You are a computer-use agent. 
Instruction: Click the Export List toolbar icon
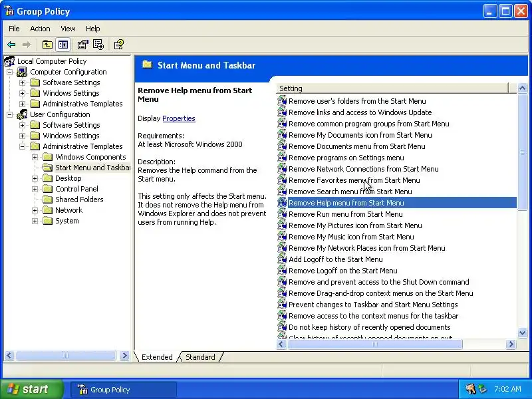click(x=98, y=45)
